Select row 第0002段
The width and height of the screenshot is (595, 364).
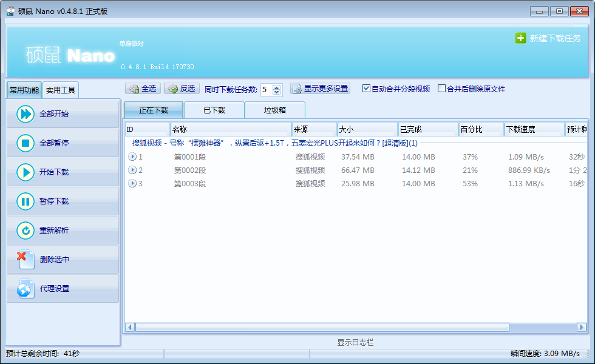356,170
